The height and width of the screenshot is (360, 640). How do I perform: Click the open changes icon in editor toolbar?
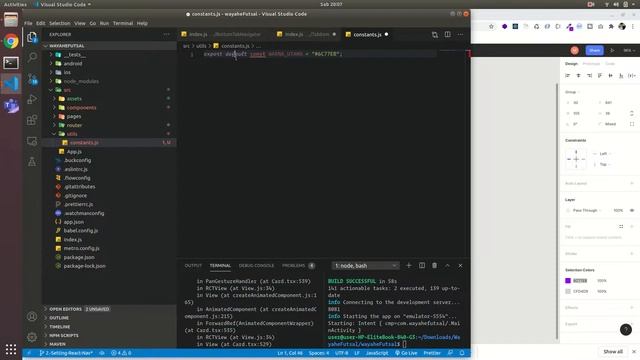(435, 35)
